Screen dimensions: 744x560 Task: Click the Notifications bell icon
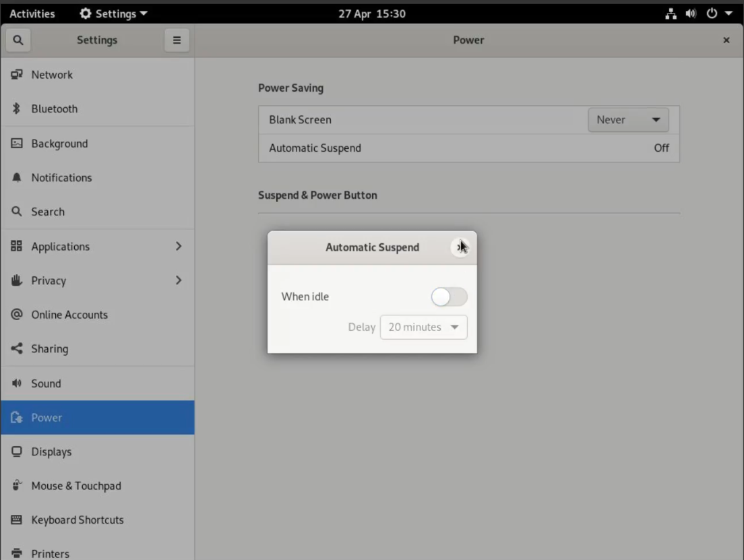(x=17, y=178)
